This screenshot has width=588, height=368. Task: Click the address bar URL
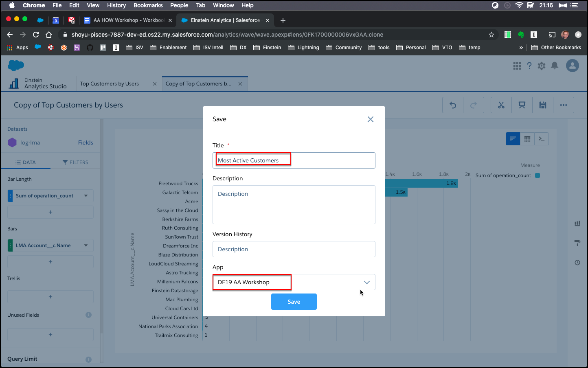[227, 35]
